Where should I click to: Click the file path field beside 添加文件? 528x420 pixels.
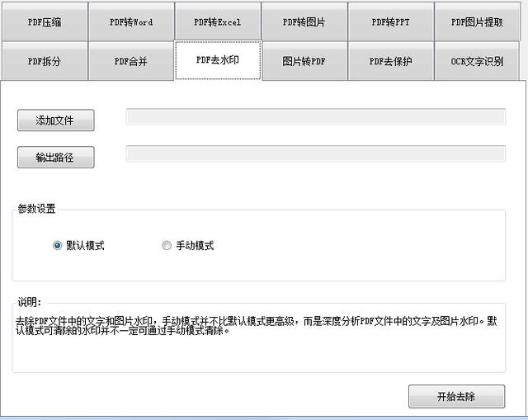(x=315, y=116)
